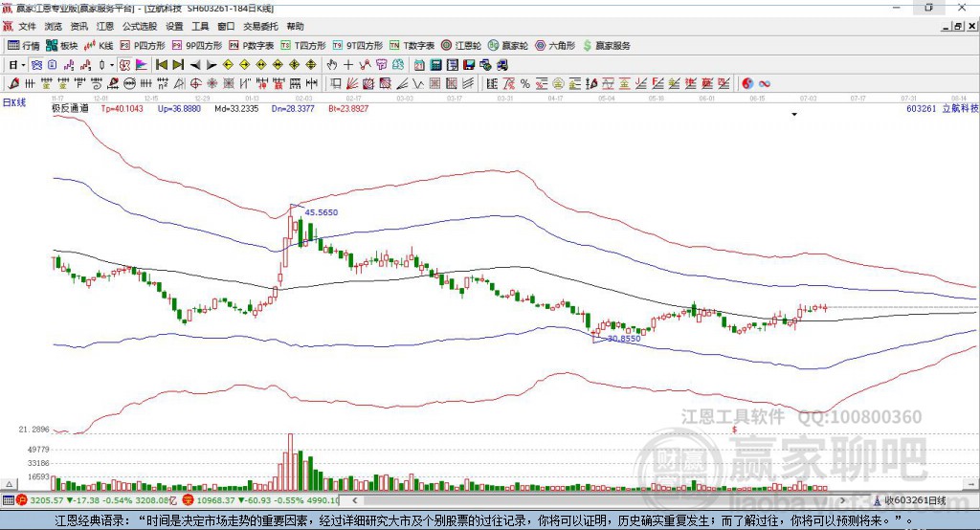Click the 30.8550 low price label
Image resolution: width=980 pixels, height=530 pixels.
pyautogui.click(x=624, y=338)
